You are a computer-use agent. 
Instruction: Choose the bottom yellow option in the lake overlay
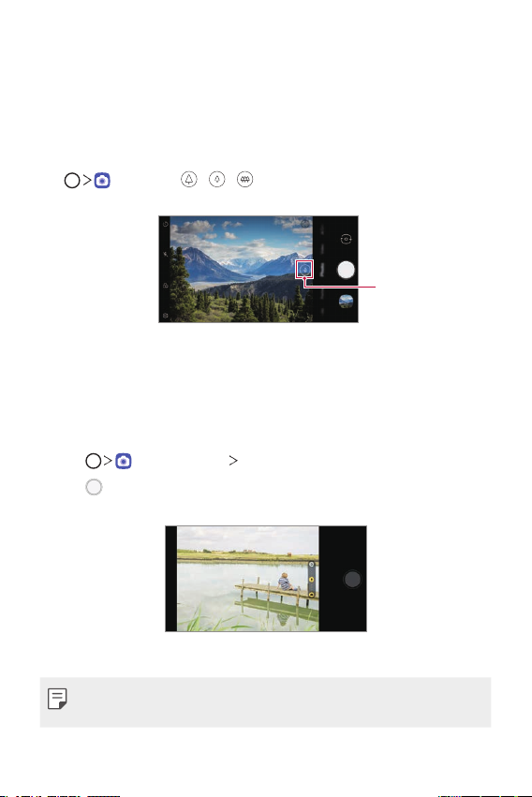point(312,594)
